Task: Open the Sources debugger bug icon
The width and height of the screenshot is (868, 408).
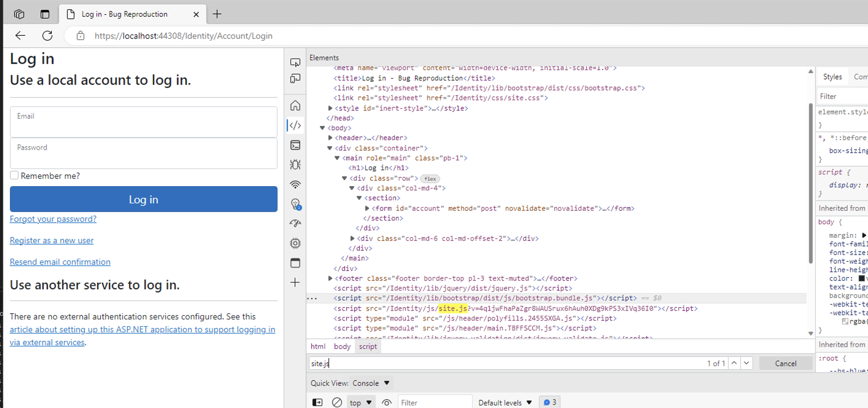Action: pyautogui.click(x=295, y=165)
